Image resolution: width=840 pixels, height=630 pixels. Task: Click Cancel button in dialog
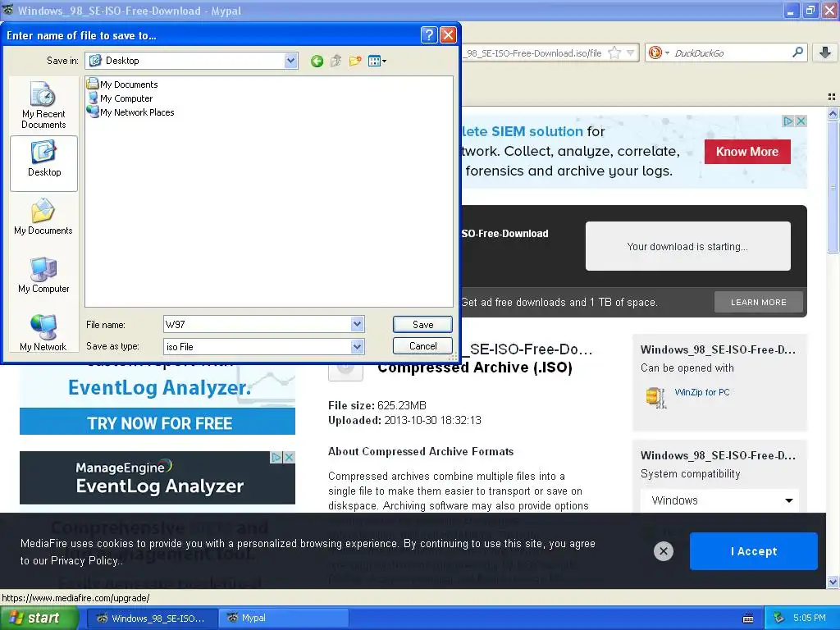tap(422, 346)
